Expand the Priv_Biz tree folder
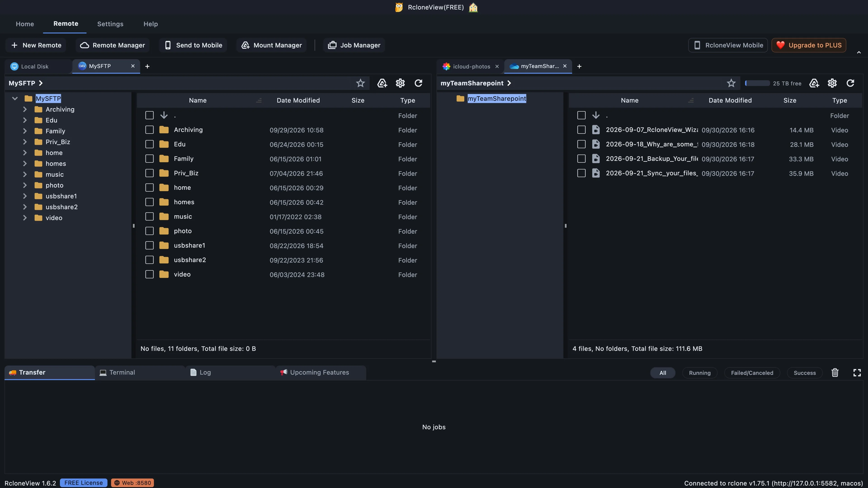The image size is (868, 488). (x=25, y=142)
